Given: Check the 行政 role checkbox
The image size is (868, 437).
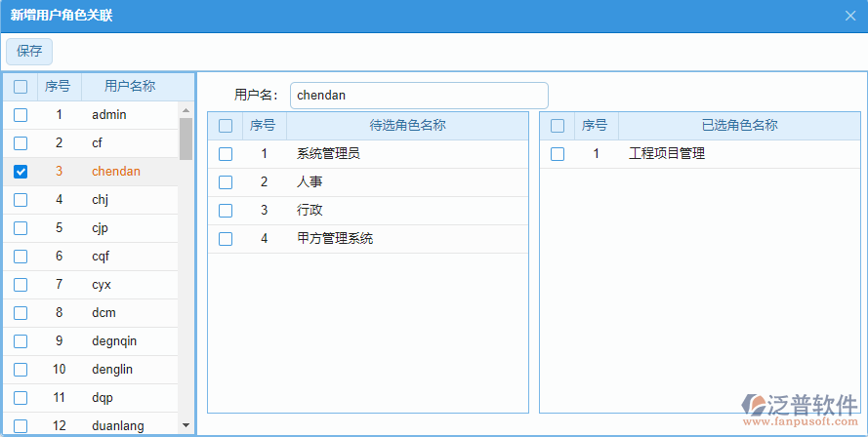Looking at the screenshot, I should (226, 211).
